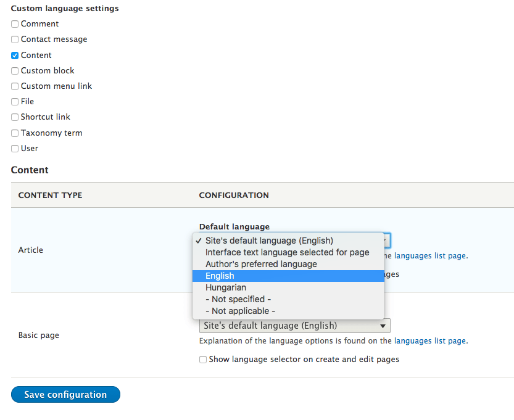Viewport: 514px width, 420px height.
Task: Click the Save configuration button
Action: pyautogui.click(x=65, y=395)
